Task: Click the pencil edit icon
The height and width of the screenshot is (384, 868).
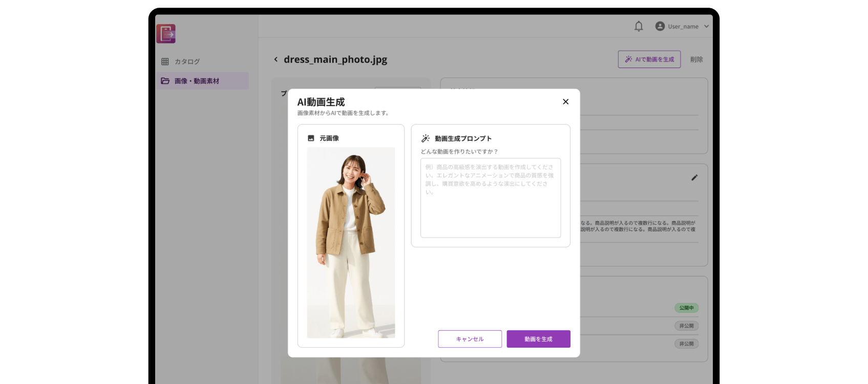Action: (x=694, y=178)
